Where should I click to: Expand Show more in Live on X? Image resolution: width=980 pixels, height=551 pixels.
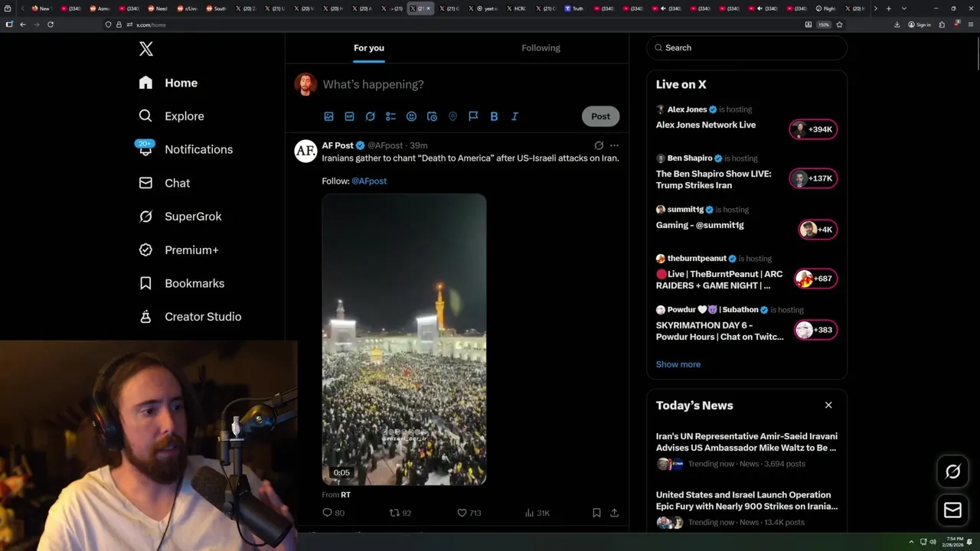click(x=678, y=364)
